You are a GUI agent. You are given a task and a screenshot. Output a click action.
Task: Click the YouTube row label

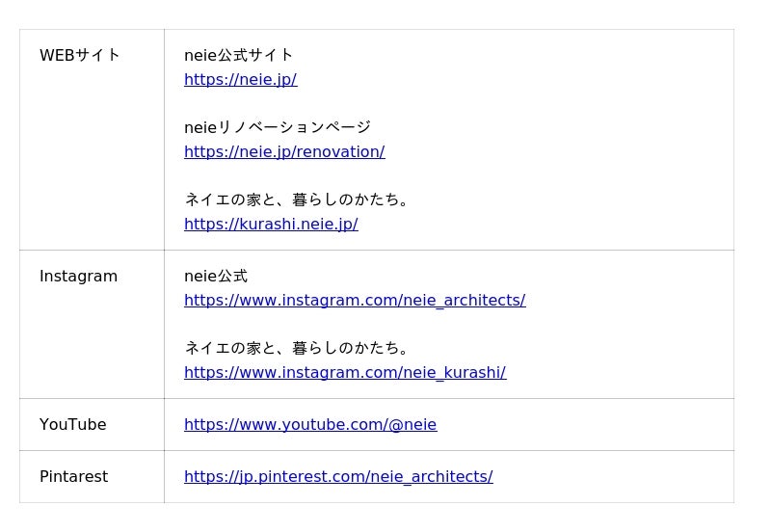point(72,425)
